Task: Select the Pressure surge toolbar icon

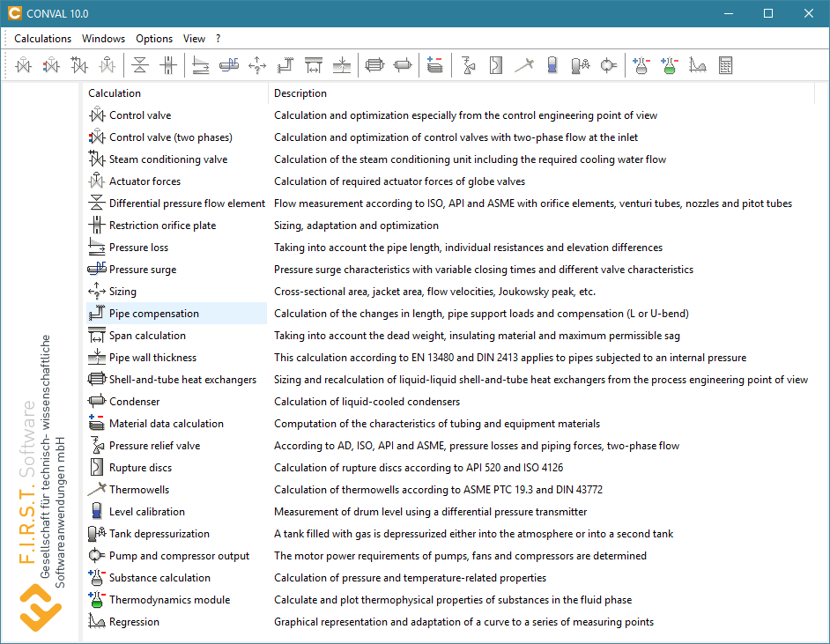Action: pos(229,65)
